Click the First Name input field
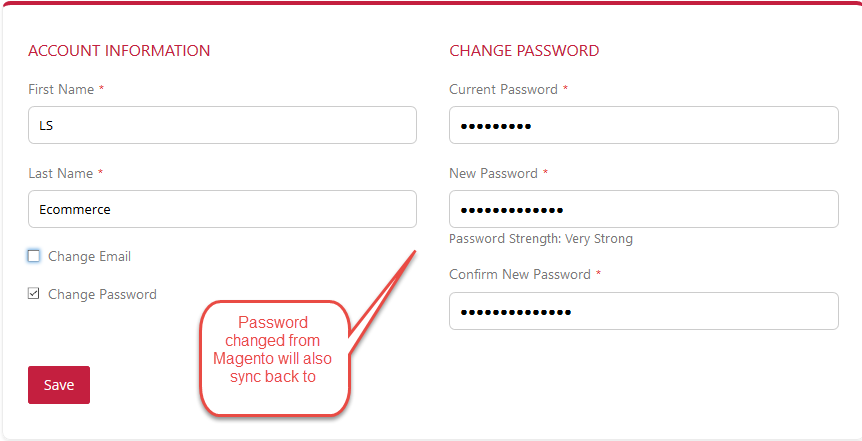The image size is (862, 441). click(x=222, y=125)
